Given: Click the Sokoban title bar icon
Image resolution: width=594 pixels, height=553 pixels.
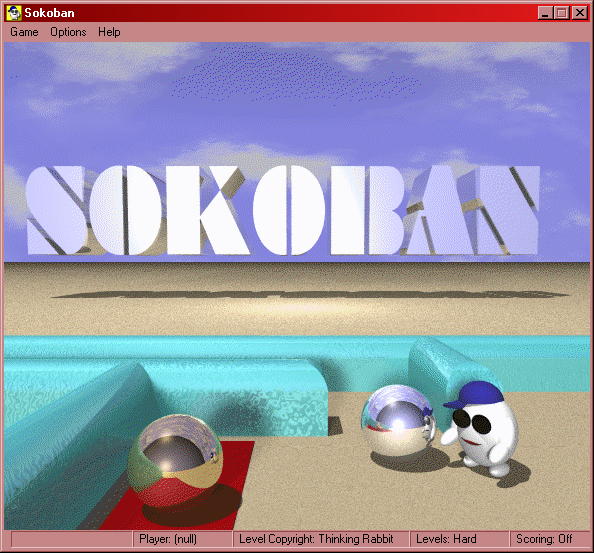Looking at the screenshot, I should coord(14,13).
